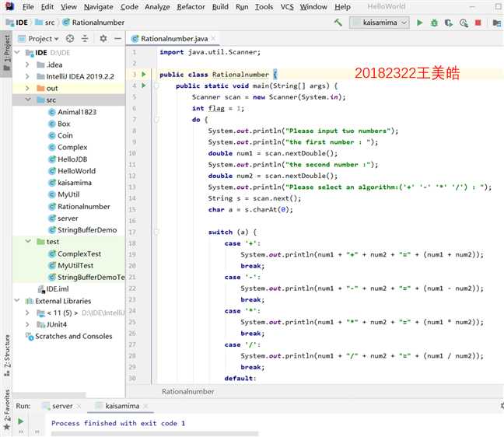Expand the JUnit4 library
Viewport: 504px width, 437px height.
27,324
